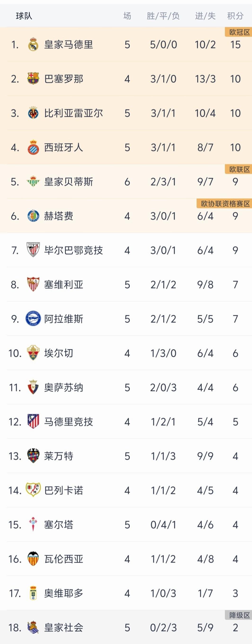Open the Real Sociedad team badge
Image resolution: width=252 pixels, height=644 pixels.
click(33, 627)
